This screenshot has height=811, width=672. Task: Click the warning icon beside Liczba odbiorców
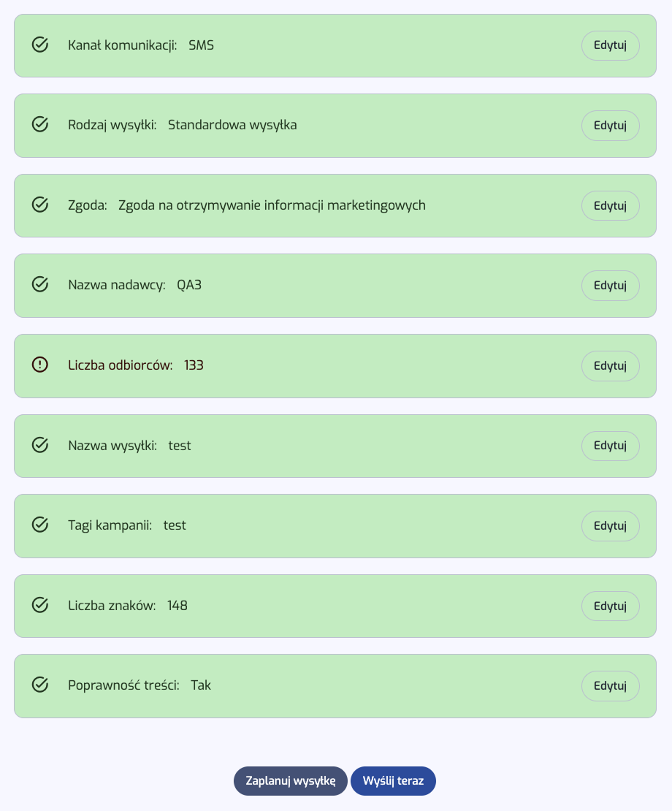[x=40, y=365]
